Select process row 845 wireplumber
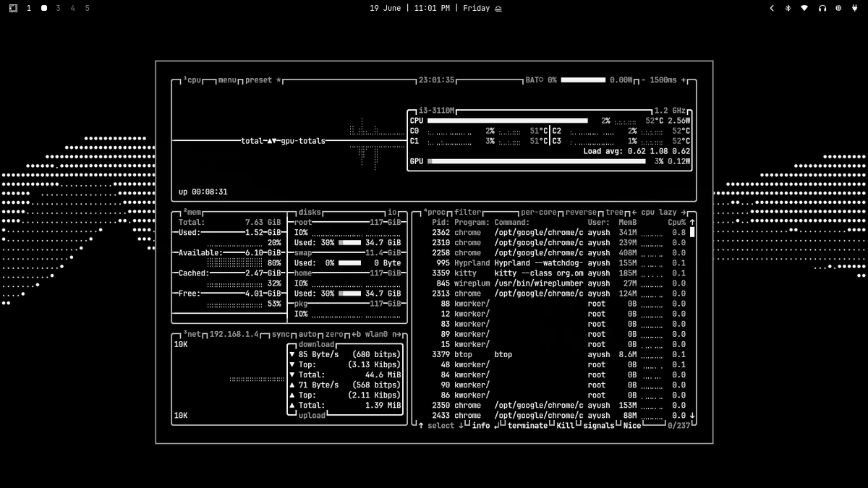Image resolution: width=868 pixels, height=488 pixels. [558, 283]
